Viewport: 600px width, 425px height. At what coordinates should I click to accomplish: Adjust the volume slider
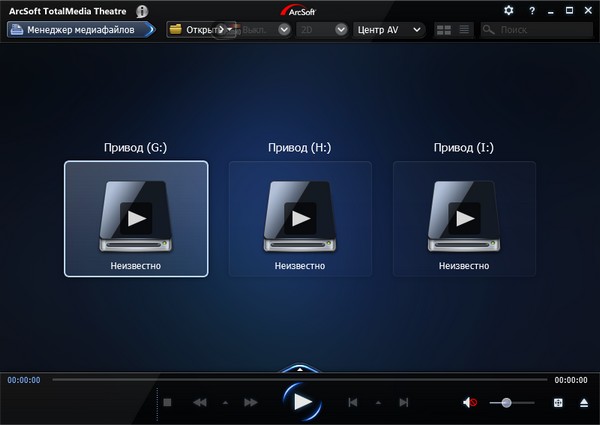[507, 402]
